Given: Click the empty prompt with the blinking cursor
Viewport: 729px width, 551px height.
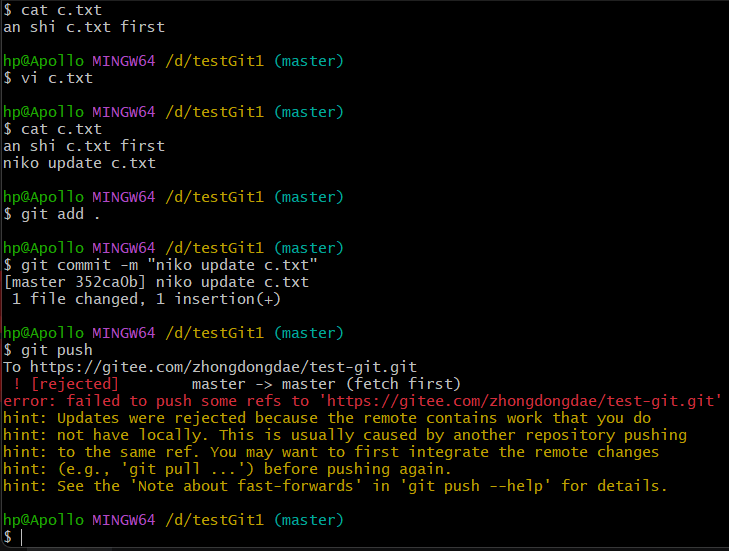Looking at the screenshot, I should click(13, 537).
